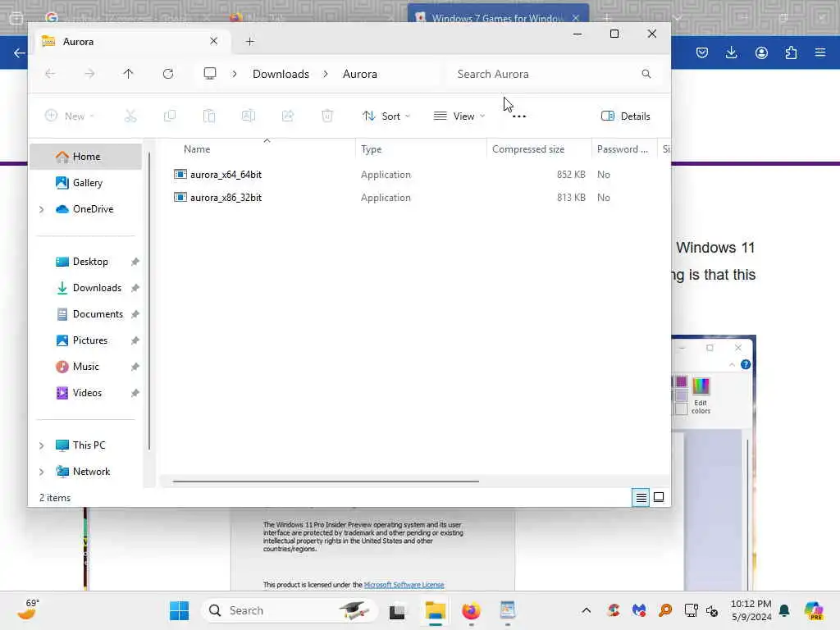The image size is (840, 630).
Task: Toggle the Details pane
Action: pyautogui.click(x=626, y=116)
